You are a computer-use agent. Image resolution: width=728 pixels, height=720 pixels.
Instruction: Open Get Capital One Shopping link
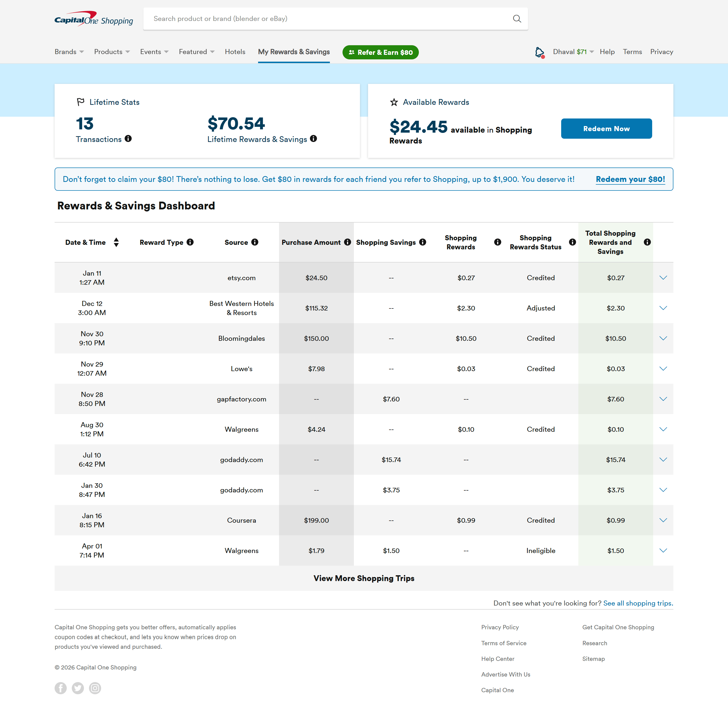pos(618,627)
